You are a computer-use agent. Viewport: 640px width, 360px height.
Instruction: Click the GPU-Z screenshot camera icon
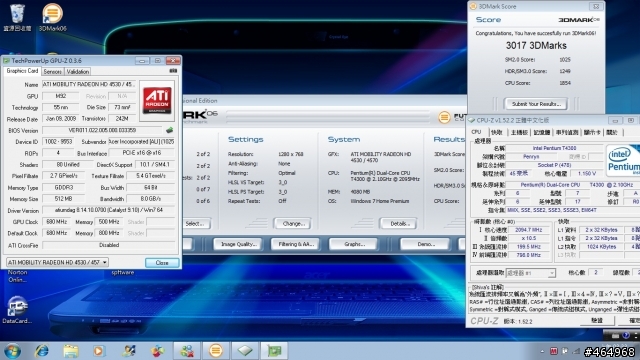click(173, 71)
